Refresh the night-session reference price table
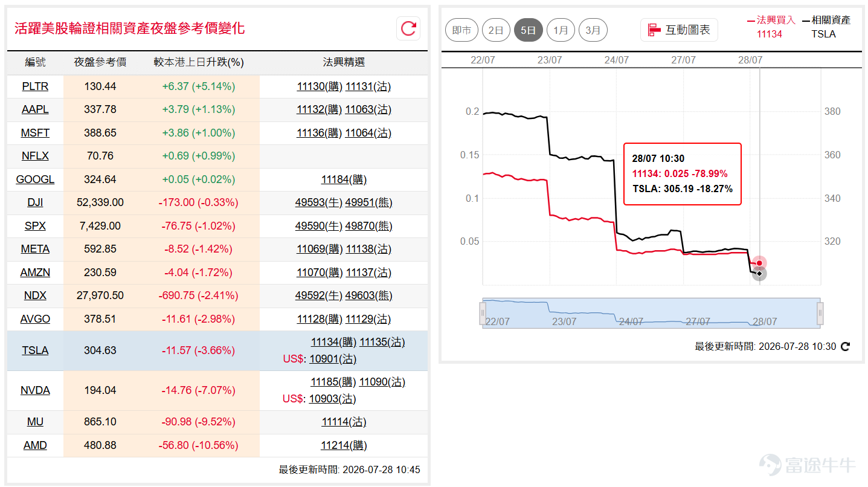This screenshot has width=868, height=487. (409, 28)
